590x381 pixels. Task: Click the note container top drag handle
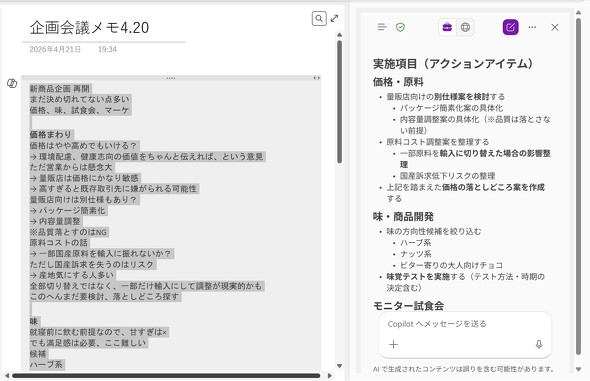[171, 78]
